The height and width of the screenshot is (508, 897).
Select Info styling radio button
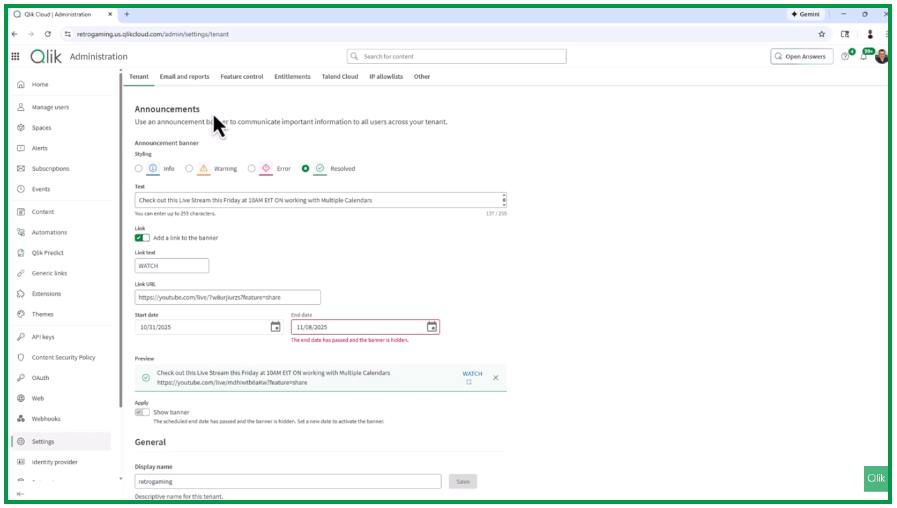(x=138, y=169)
